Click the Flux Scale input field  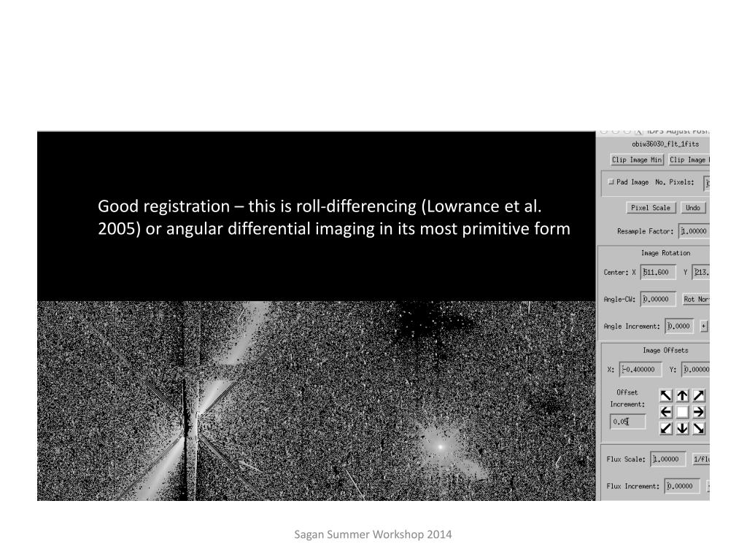point(668,459)
